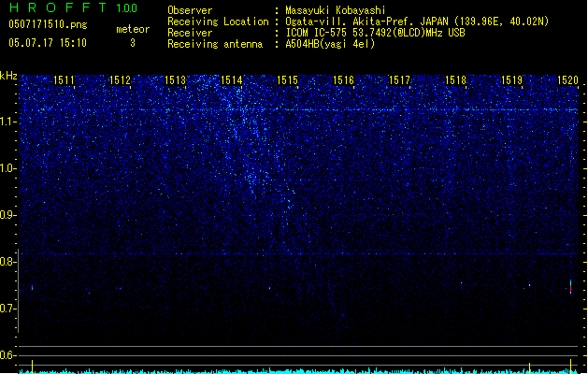Click the 1518 time axis label

(x=455, y=80)
